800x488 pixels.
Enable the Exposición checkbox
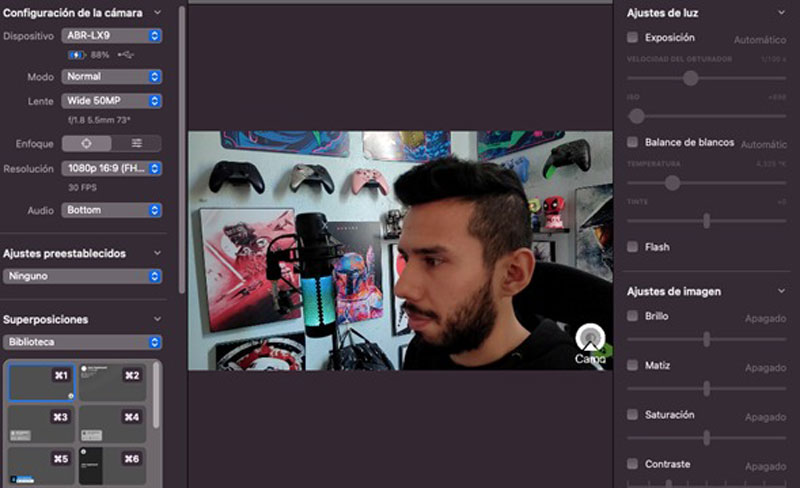tap(632, 37)
